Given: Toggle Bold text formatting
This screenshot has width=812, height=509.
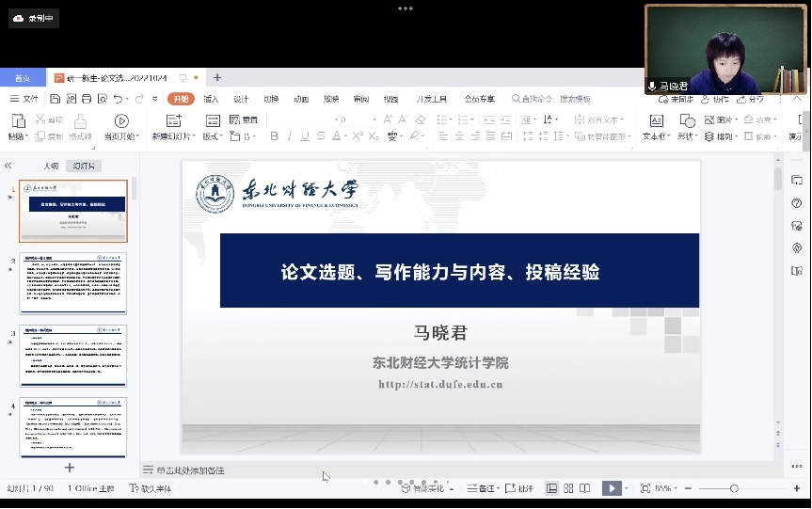Looking at the screenshot, I should coord(275,136).
